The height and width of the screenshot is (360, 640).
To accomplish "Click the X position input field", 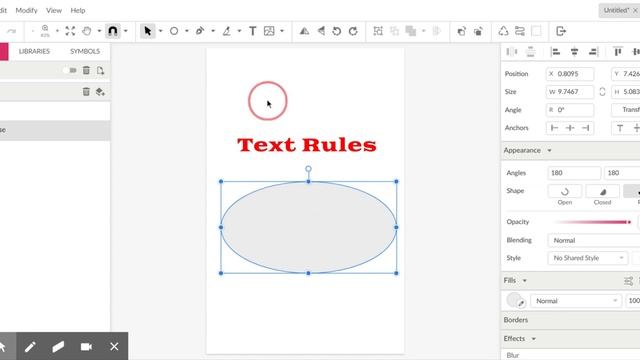I will (x=570, y=74).
